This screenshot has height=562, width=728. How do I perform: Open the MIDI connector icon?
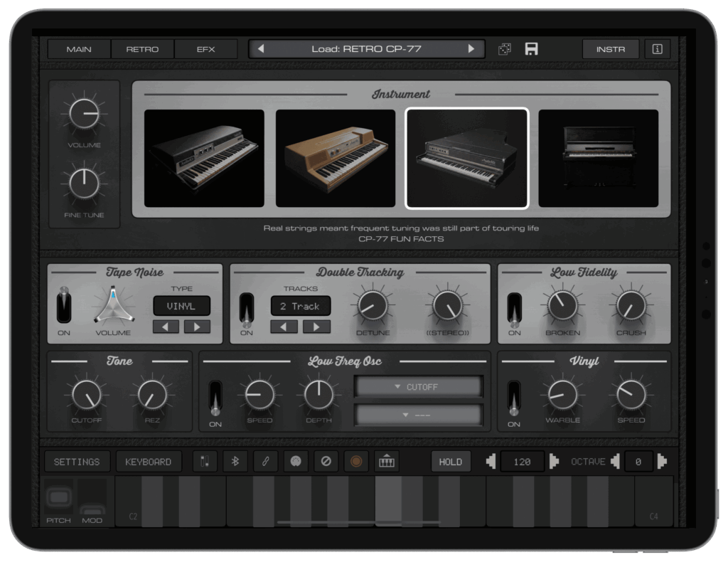pos(296,462)
